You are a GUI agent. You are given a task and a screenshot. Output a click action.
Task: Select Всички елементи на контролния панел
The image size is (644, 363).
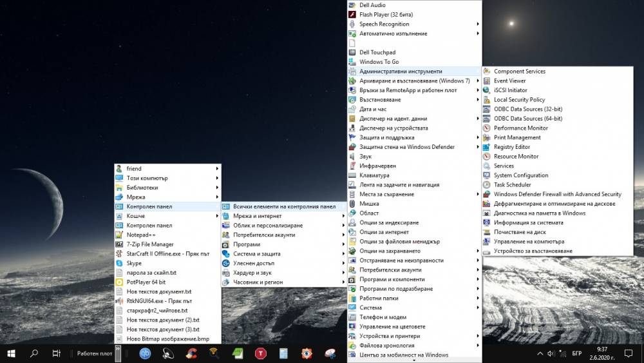284,206
